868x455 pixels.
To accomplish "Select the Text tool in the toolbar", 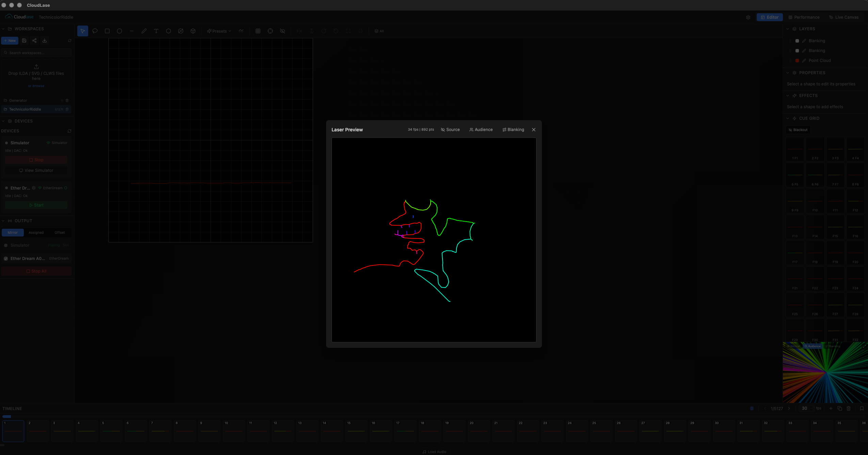I will pyautogui.click(x=156, y=31).
